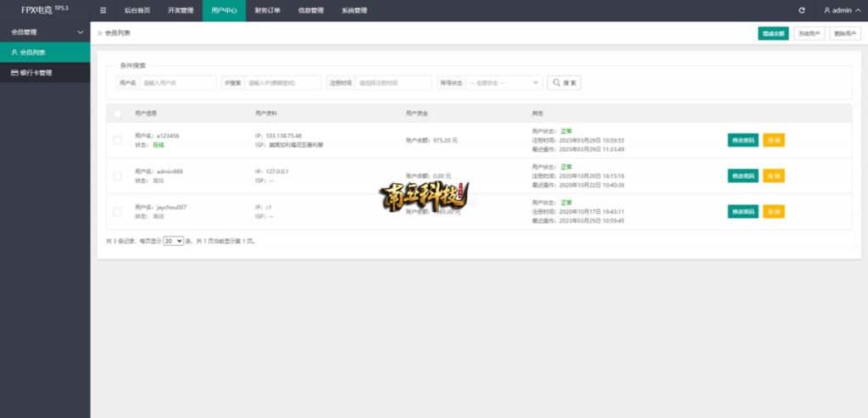Open the 信息管理 tab
Screen dimensions: 868x418
(310, 10)
